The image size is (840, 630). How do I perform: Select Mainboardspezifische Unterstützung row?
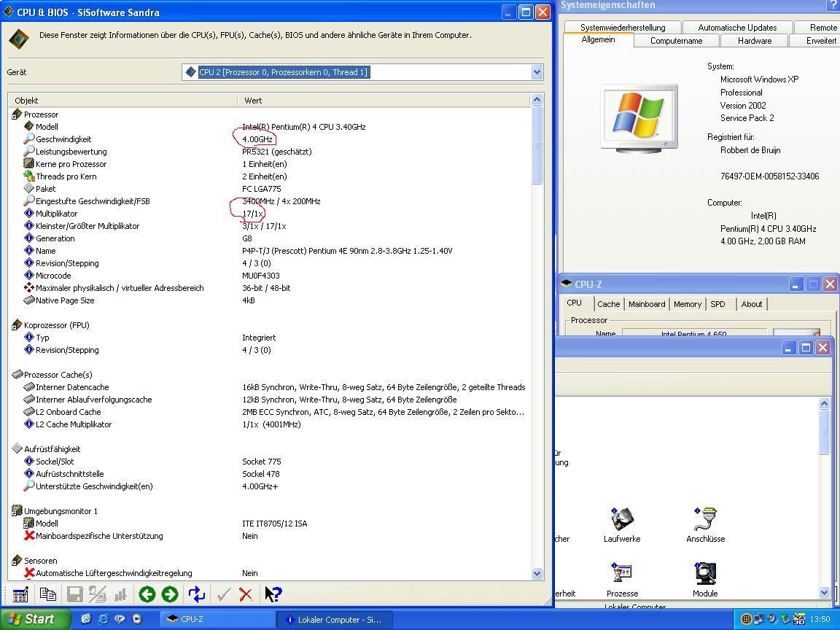click(269, 536)
